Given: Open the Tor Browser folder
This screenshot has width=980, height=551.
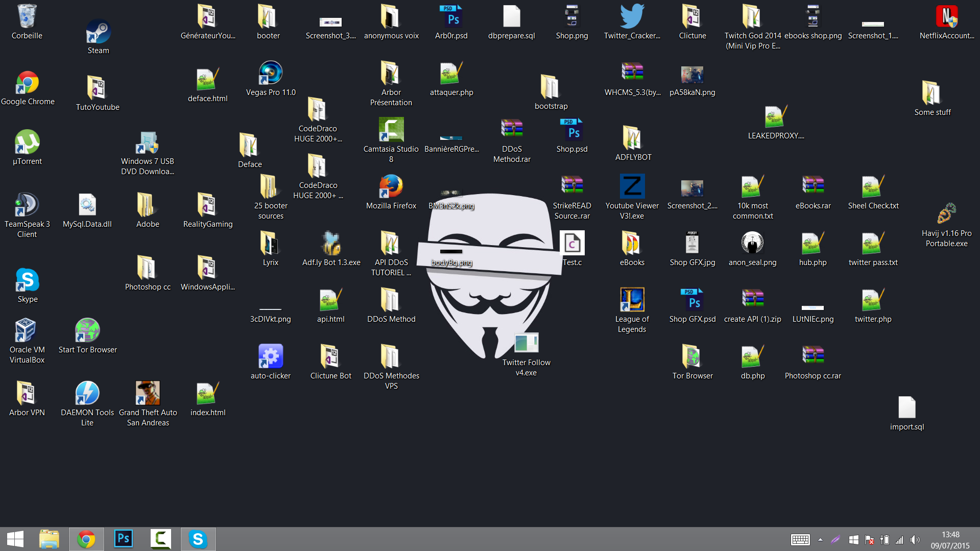Looking at the screenshot, I should coord(692,362).
